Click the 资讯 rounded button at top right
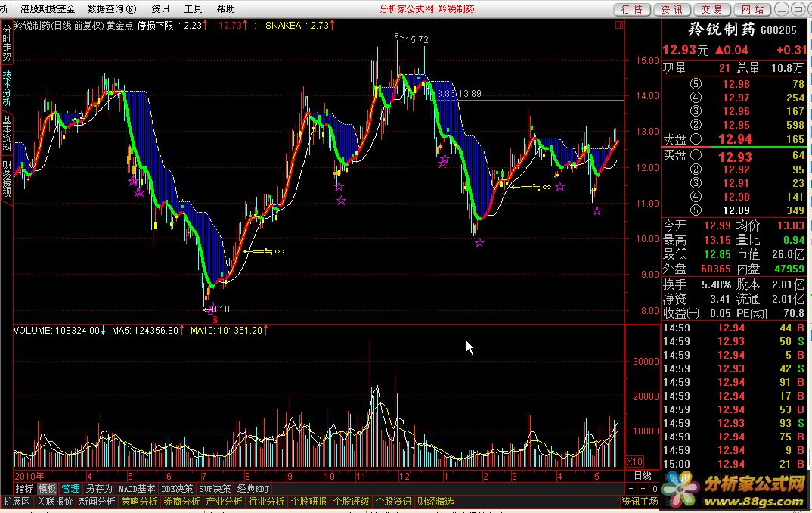This screenshot has height=513, width=812. point(671,9)
